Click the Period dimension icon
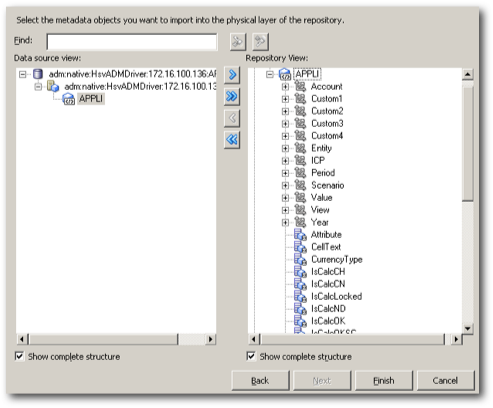This screenshot has width=493, height=408. 300,173
